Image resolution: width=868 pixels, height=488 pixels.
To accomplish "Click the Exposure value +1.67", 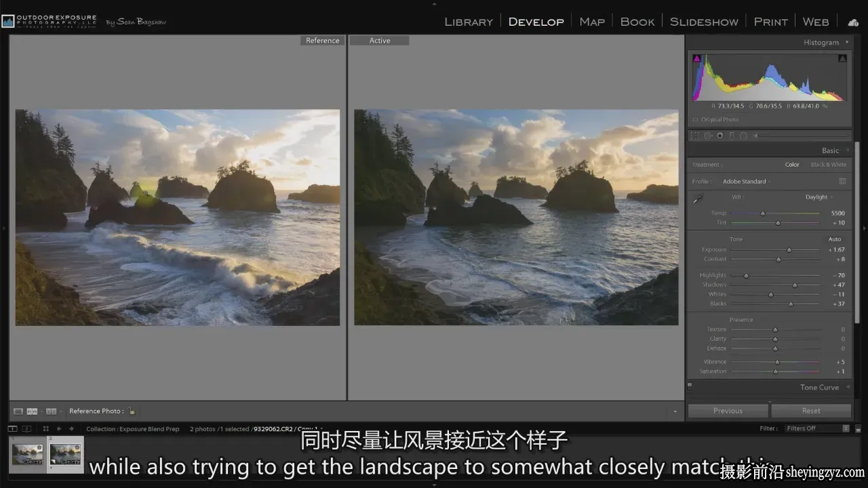I will [836, 250].
